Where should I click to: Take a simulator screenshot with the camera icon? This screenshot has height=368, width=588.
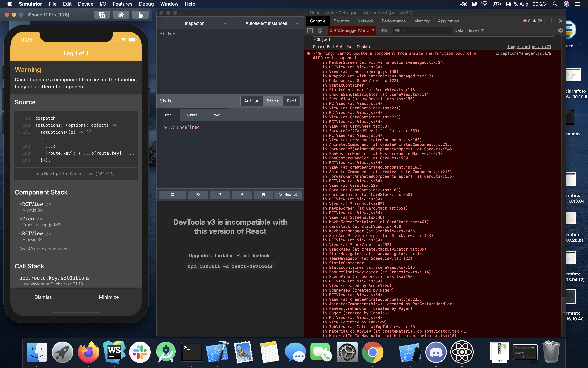[102, 15]
